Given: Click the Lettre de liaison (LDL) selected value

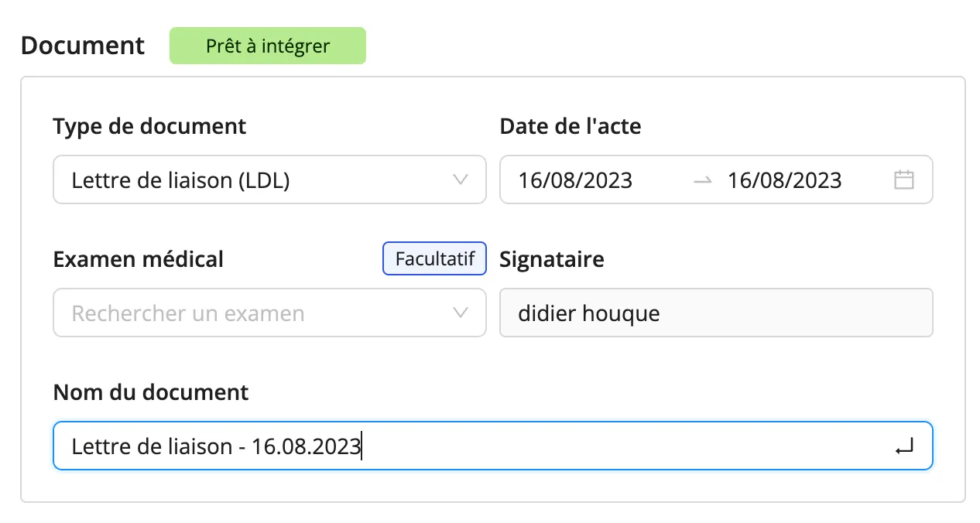Looking at the screenshot, I should pyautogui.click(x=180, y=180).
